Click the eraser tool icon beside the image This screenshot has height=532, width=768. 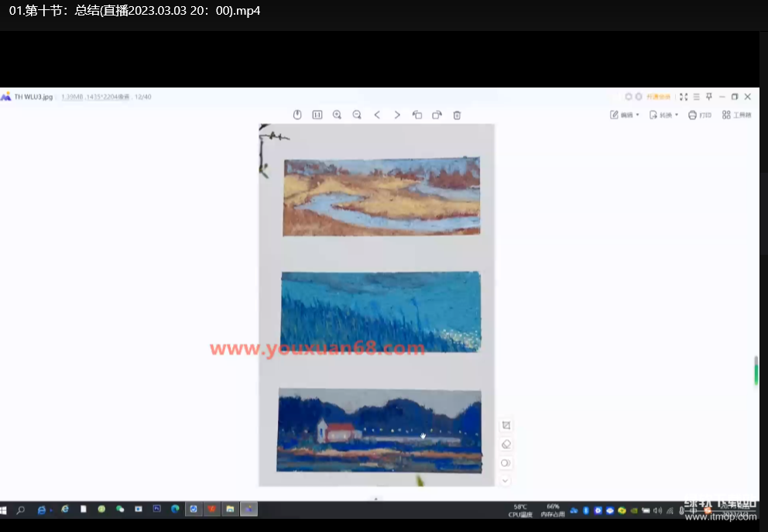506,444
